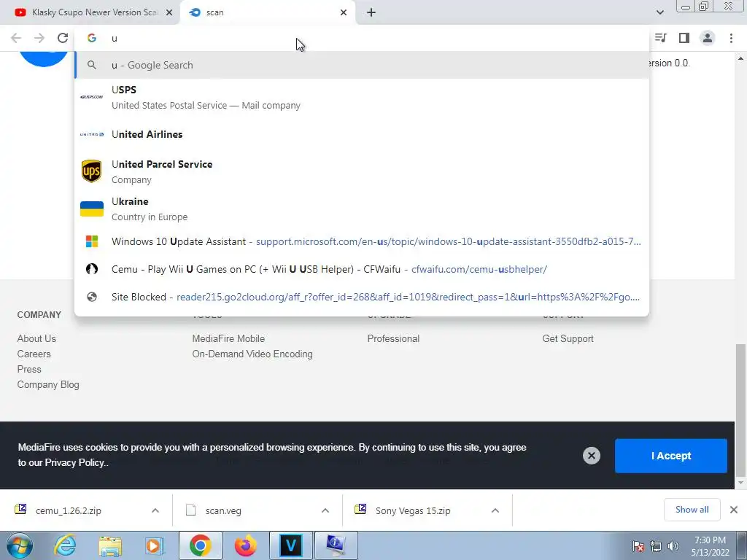Click the Microsoft logo suggestion icon
This screenshot has height=560, width=747.
(92, 241)
